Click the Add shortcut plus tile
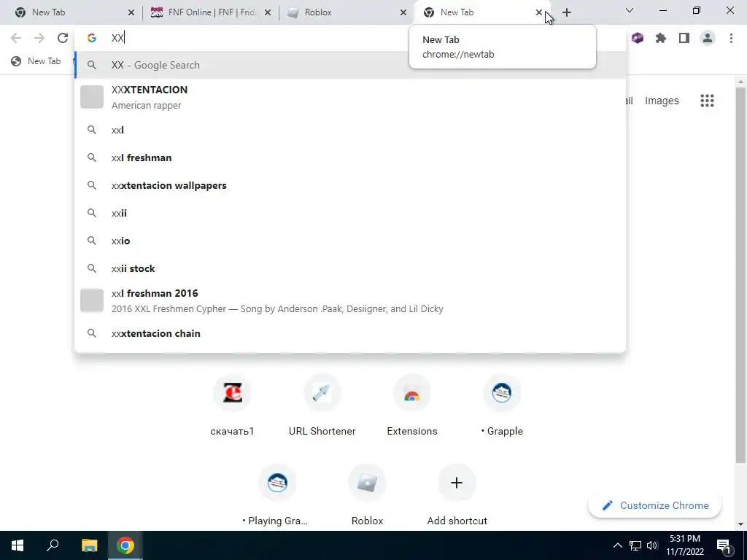Image resolution: width=747 pixels, height=560 pixels. 457,495
